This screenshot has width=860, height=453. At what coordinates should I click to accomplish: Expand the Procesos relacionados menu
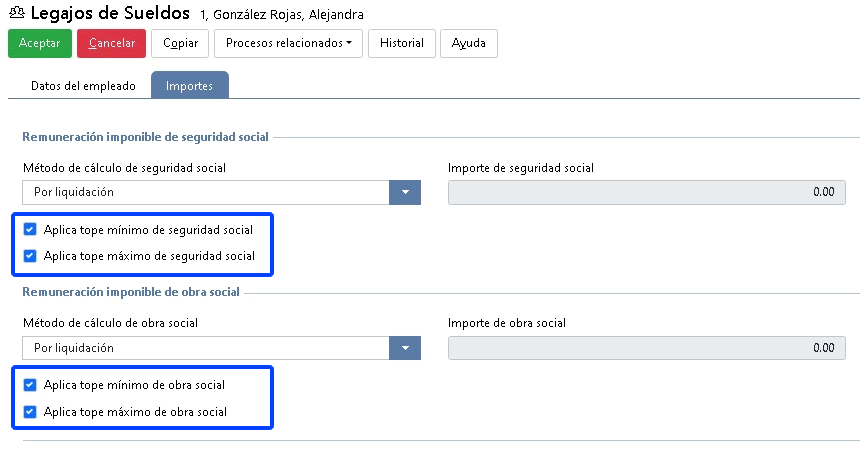coord(288,43)
